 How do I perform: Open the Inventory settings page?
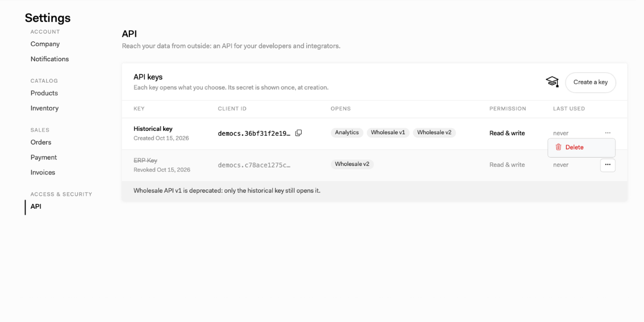pos(45,108)
